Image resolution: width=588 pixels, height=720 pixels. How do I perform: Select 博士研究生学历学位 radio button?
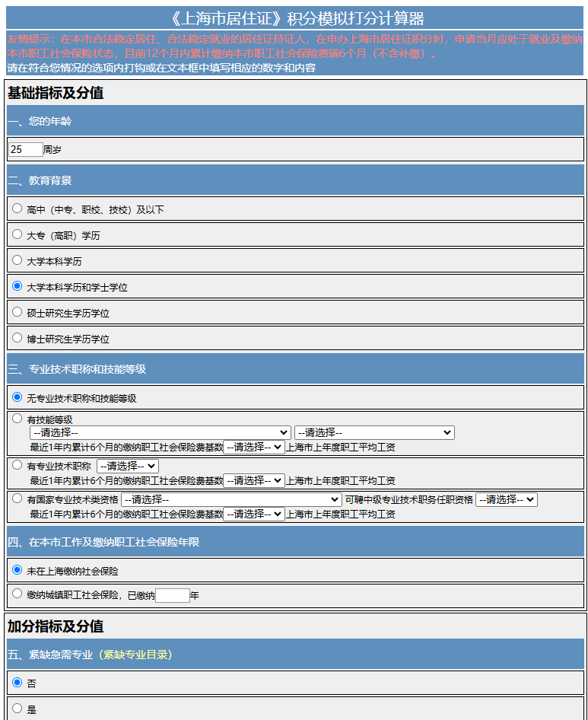tap(17, 337)
